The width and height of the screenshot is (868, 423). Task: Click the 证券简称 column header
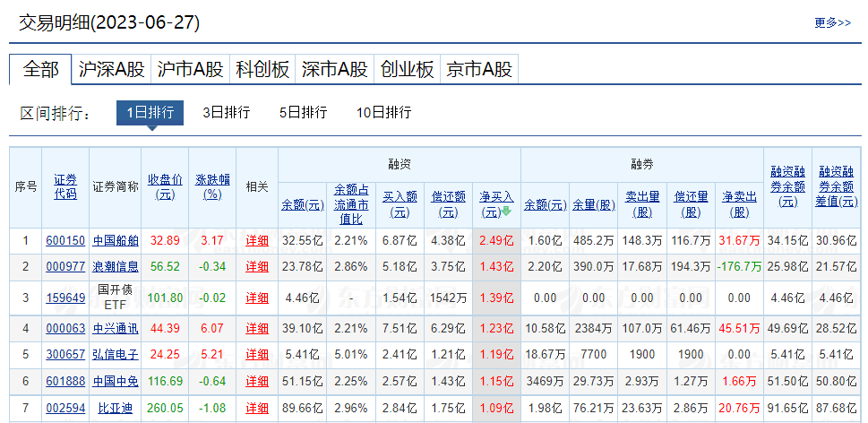coord(116,186)
